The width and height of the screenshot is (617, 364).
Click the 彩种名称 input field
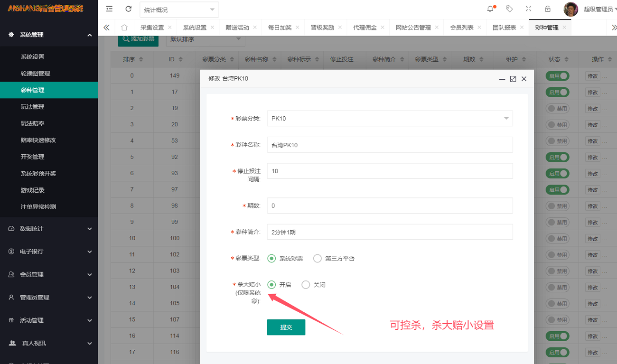tap(390, 145)
